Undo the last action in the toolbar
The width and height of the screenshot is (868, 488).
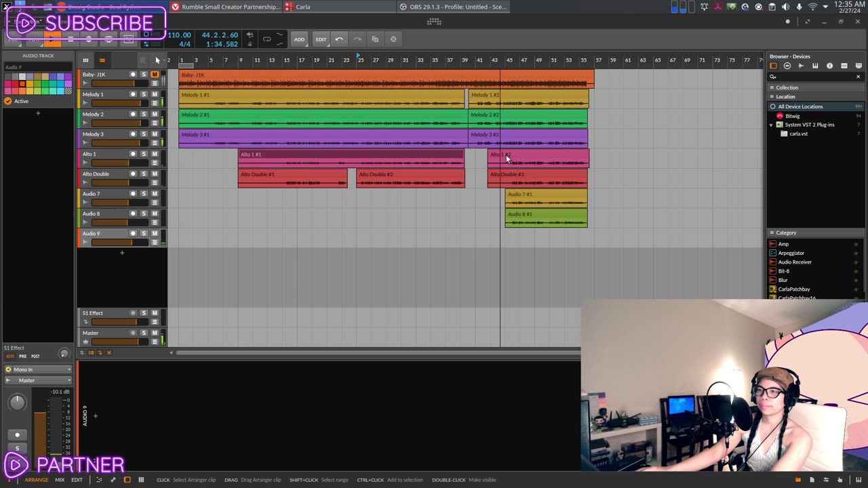coord(339,39)
